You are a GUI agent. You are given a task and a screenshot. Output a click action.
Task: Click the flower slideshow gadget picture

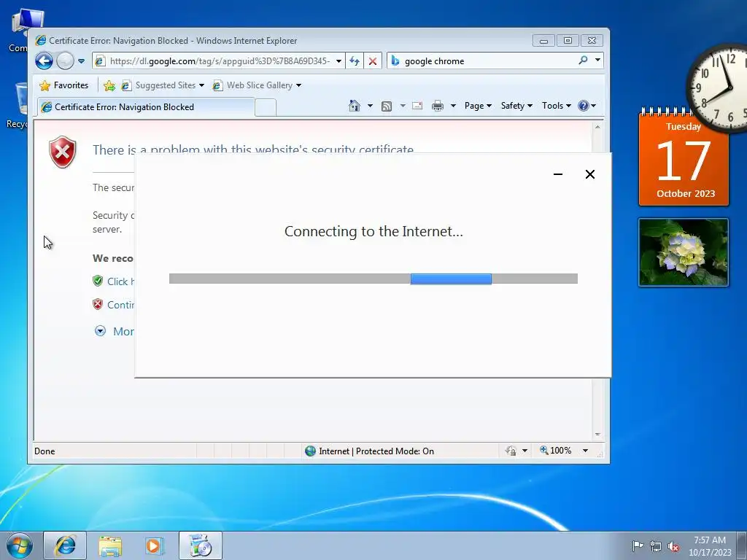pos(683,252)
